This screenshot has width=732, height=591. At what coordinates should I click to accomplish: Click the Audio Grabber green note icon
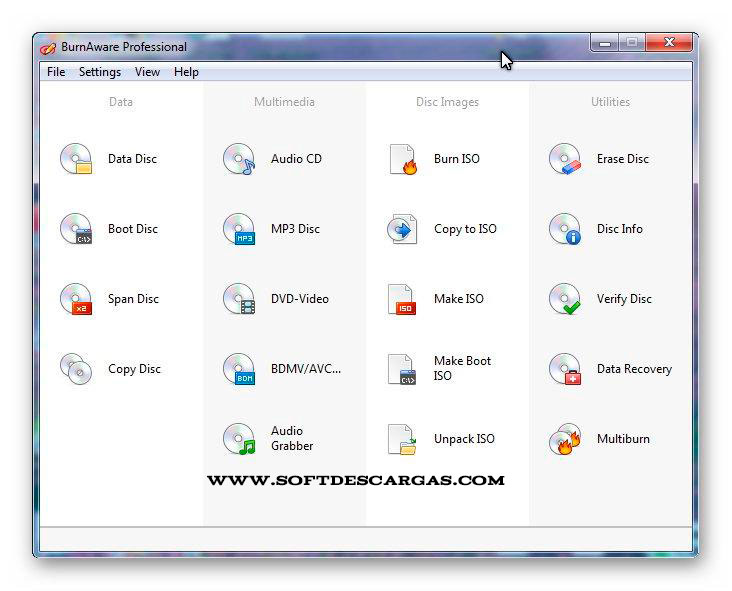pyautogui.click(x=239, y=439)
